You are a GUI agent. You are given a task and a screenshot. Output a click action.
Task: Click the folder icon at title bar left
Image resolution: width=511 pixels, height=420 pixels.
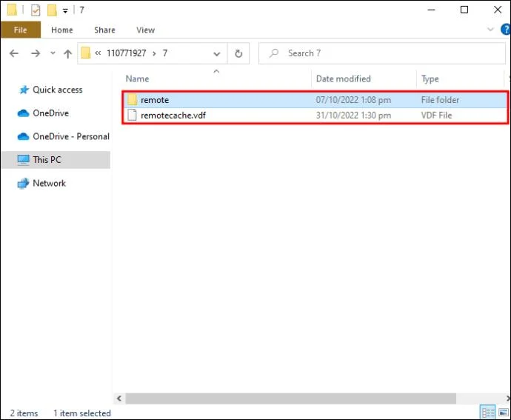pos(12,10)
